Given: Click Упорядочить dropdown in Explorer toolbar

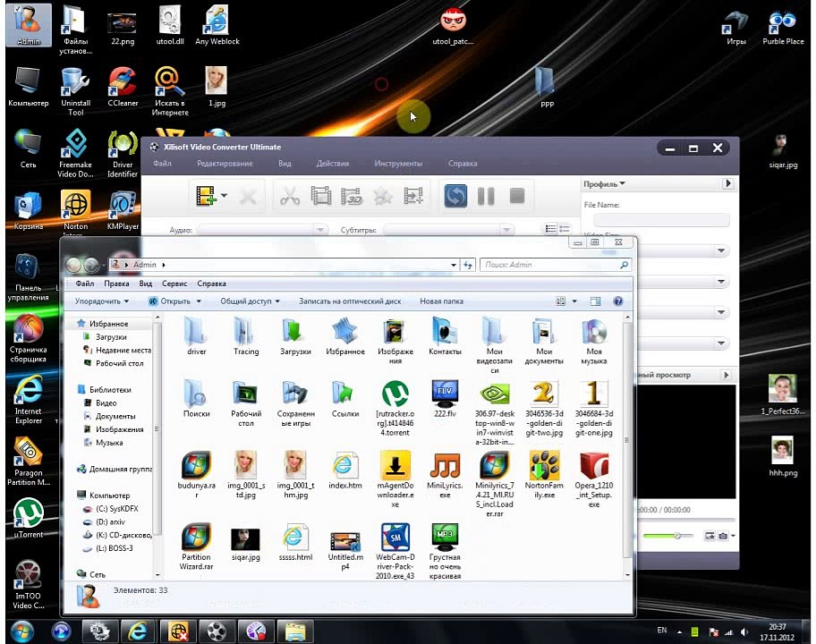Looking at the screenshot, I should (101, 301).
